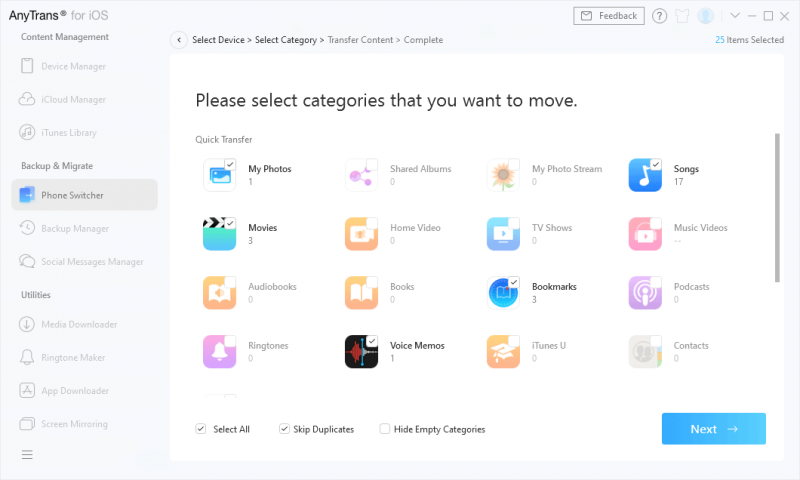Click the Voice Memos waveform icon
Viewport: 800px width, 480px height.
(x=361, y=351)
